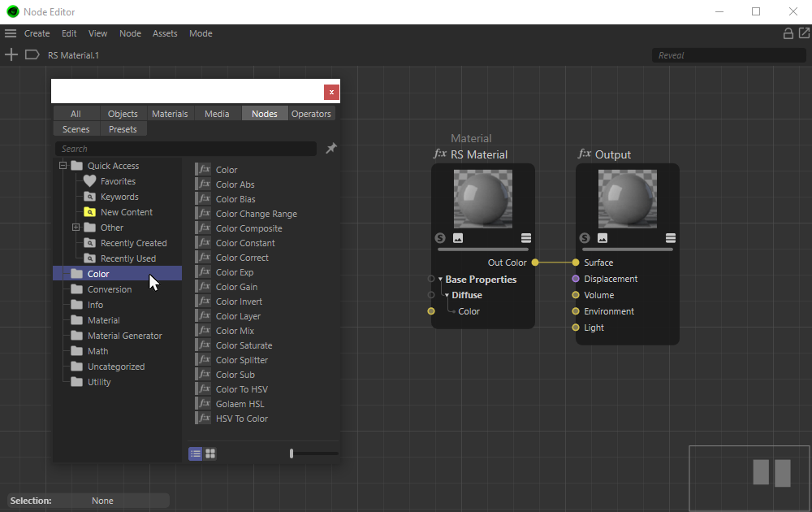Expand the Other folder in the tree

coord(76,228)
